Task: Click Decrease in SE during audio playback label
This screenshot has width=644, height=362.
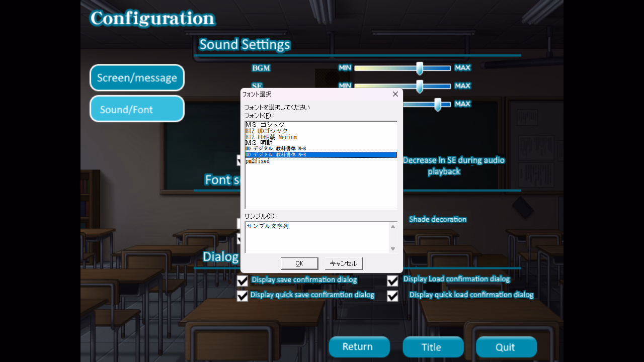Action: click(453, 166)
